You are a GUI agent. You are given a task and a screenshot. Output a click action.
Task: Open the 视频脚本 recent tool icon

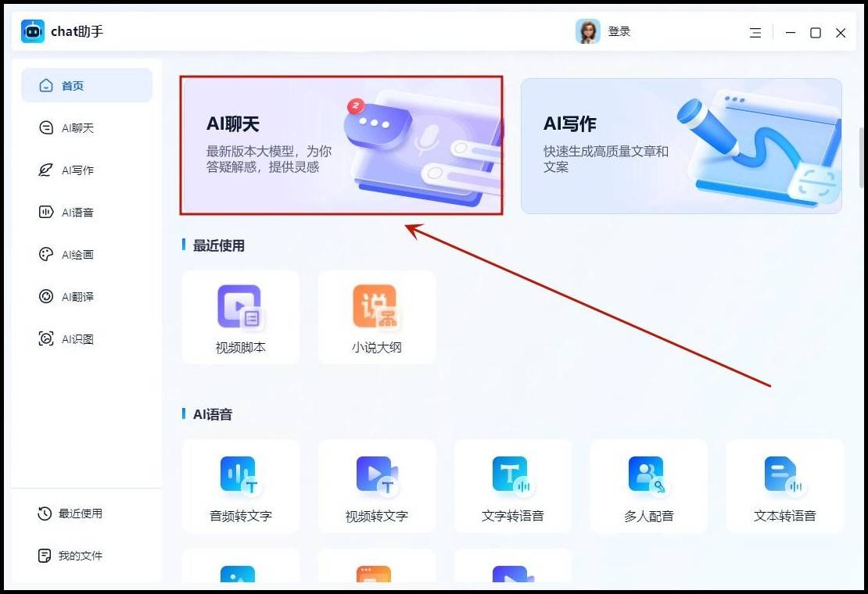coord(240,307)
